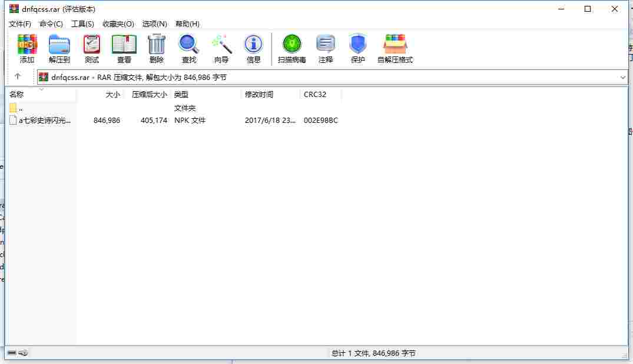Minimize the WinRAR window

(x=561, y=8)
